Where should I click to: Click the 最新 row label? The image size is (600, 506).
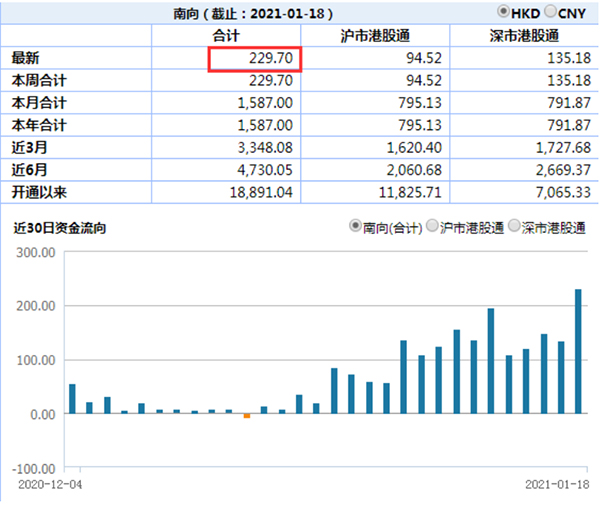click(x=25, y=58)
